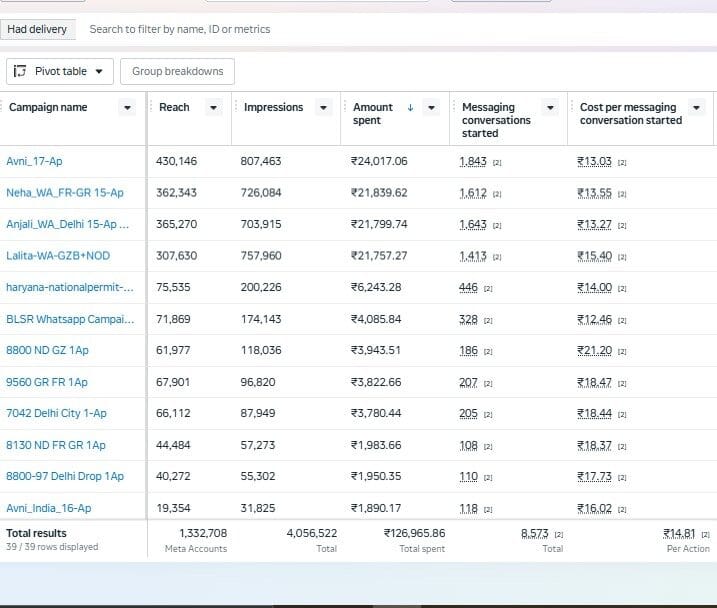Click the Group breakdowns button
Image resolution: width=717 pixels, height=608 pixels.
coord(177,71)
